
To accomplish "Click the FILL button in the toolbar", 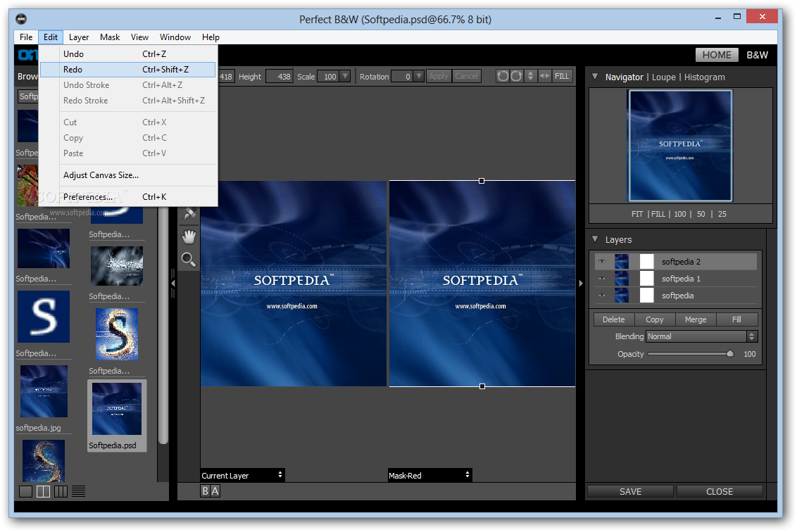I will click(x=562, y=76).
